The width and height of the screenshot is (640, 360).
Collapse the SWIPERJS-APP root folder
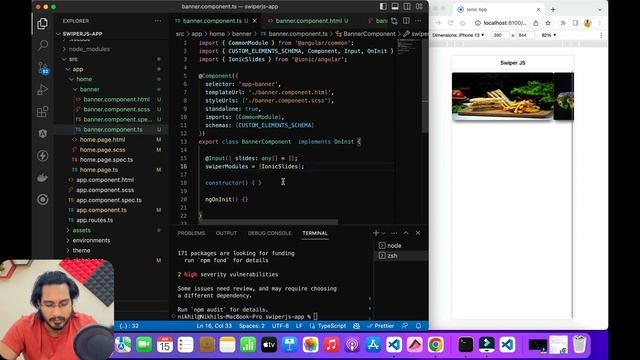click(110, 34)
